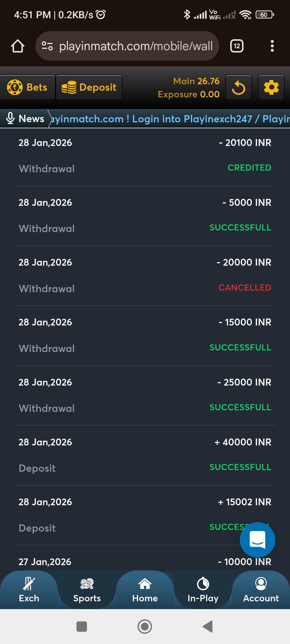Screen dimensions: 290x644
Task: Open the browser tab switcher showing 12
Action: coord(237,46)
